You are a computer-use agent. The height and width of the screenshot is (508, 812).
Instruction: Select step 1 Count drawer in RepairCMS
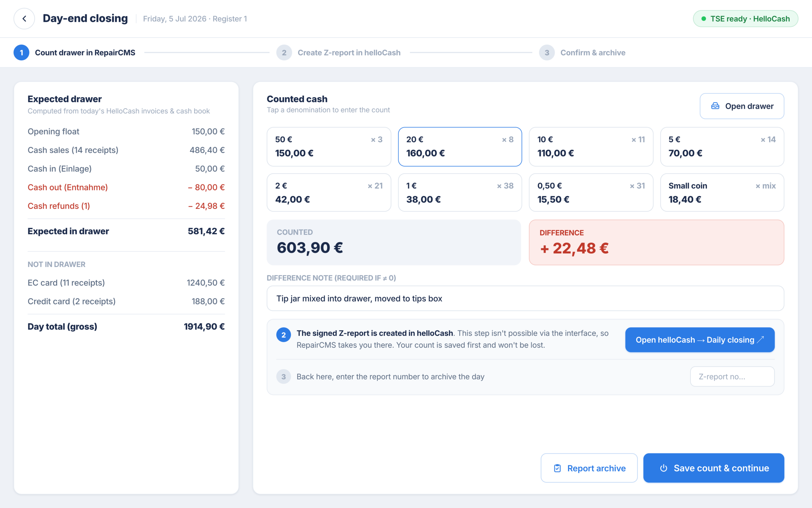[x=74, y=53]
